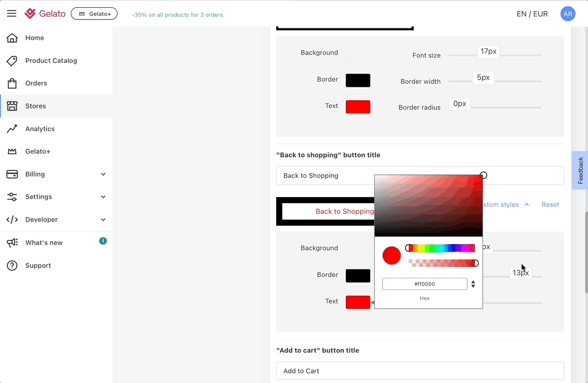The width and height of the screenshot is (588, 383).
Task: Click the #ff0000 hex input field
Action: pyautogui.click(x=424, y=284)
